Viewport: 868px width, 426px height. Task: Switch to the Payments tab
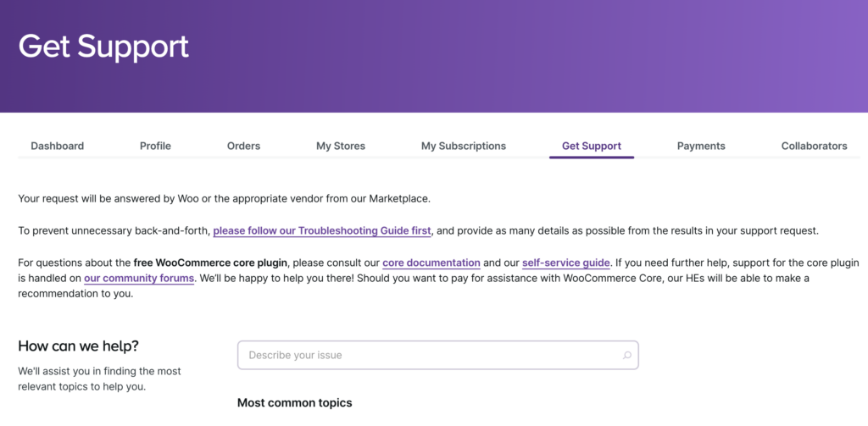701,146
